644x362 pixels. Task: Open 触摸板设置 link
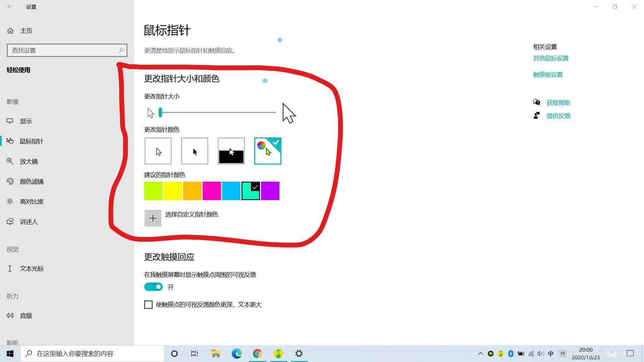pyautogui.click(x=548, y=75)
